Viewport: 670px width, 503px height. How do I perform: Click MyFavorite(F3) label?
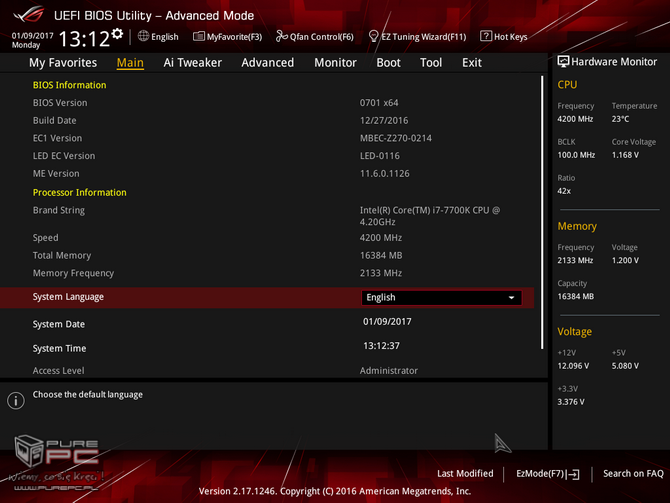tap(234, 37)
